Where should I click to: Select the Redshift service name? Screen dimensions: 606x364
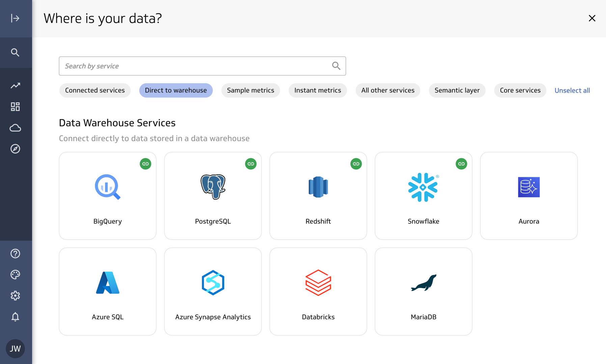tap(318, 221)
